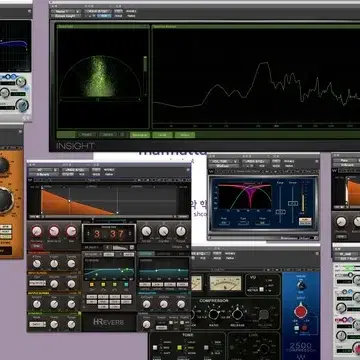Click the Presets button in Insight
The width and height of the screenshot is (360, 360).
(x=86, y=135)
